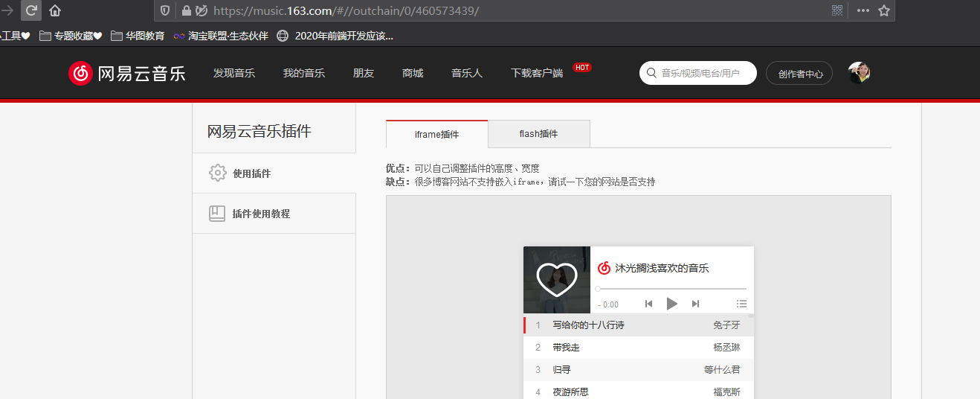Click the book icon beside 插件使用教程
980x399 pixels.
tap(217, 214)
